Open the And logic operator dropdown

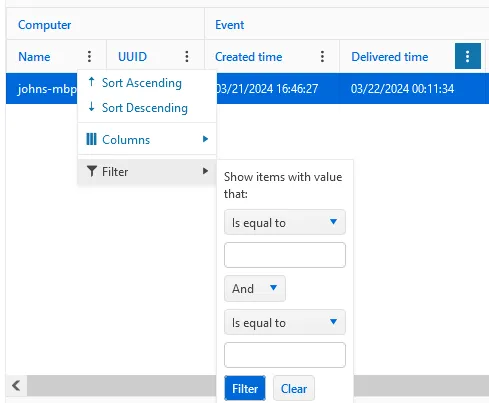tap(255, 288)
